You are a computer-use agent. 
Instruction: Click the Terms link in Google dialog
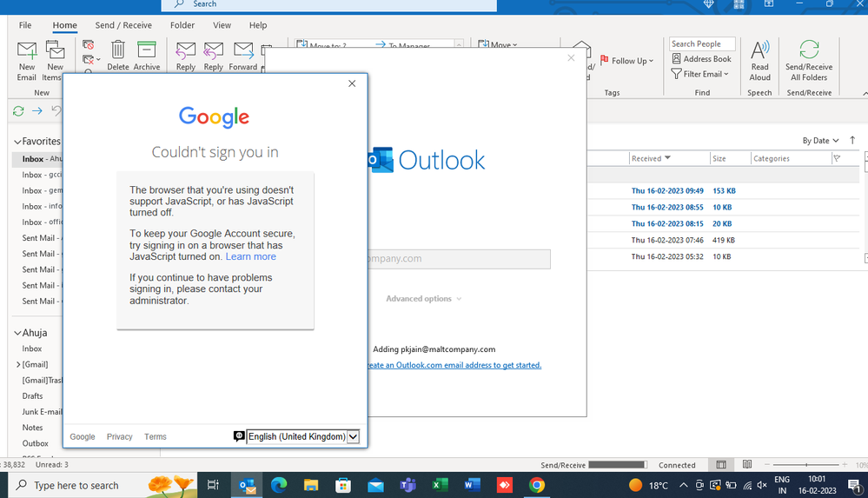coord(156,436)
